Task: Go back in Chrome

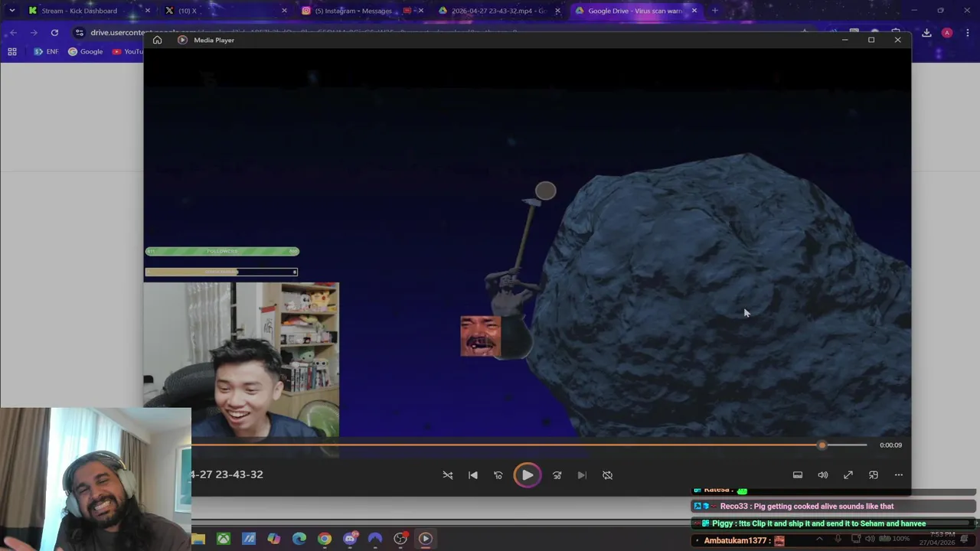Action: click(x=13, y=32)
